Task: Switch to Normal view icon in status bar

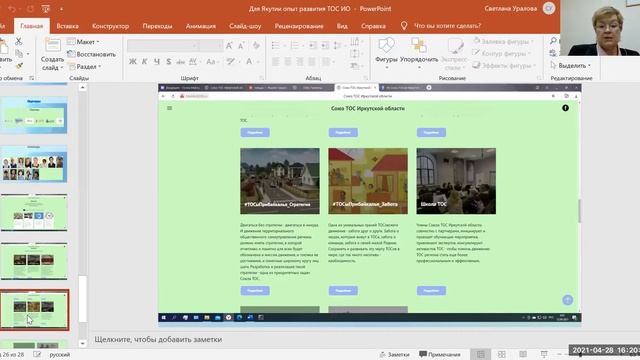Action: pyautogui.click(x=481, y=354)
